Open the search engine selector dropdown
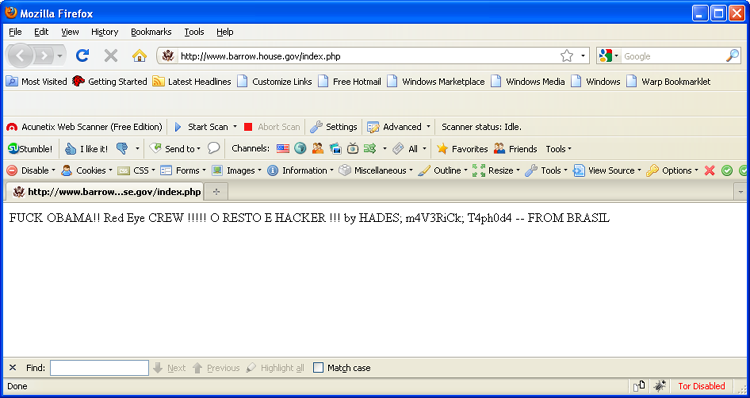 click(x=616, y=56)
